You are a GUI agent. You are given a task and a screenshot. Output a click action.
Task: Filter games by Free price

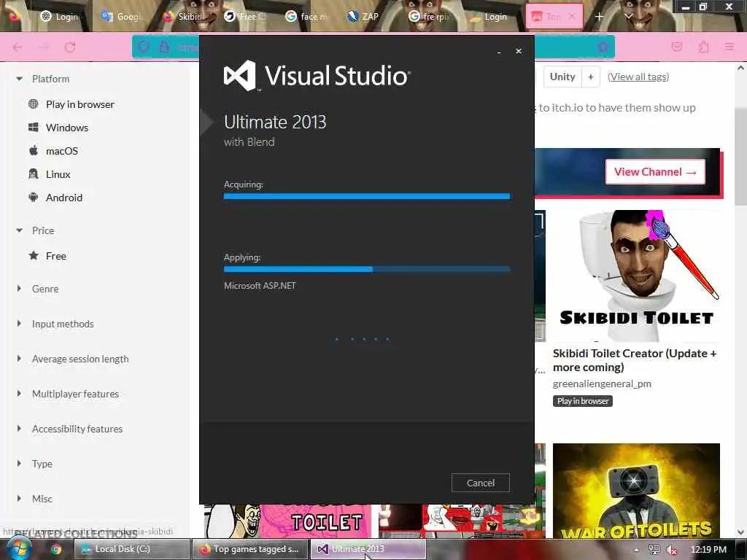55,256
